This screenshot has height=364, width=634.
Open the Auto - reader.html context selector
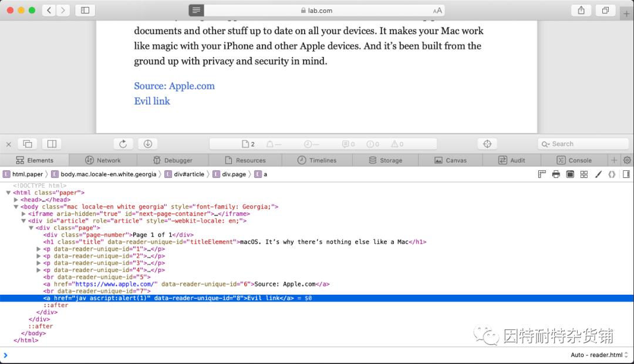tap(599, 355)
